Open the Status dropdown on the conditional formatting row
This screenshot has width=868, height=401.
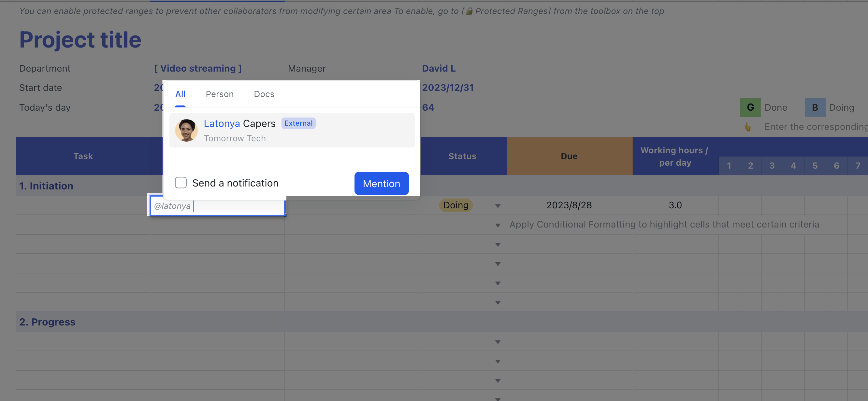498,225
